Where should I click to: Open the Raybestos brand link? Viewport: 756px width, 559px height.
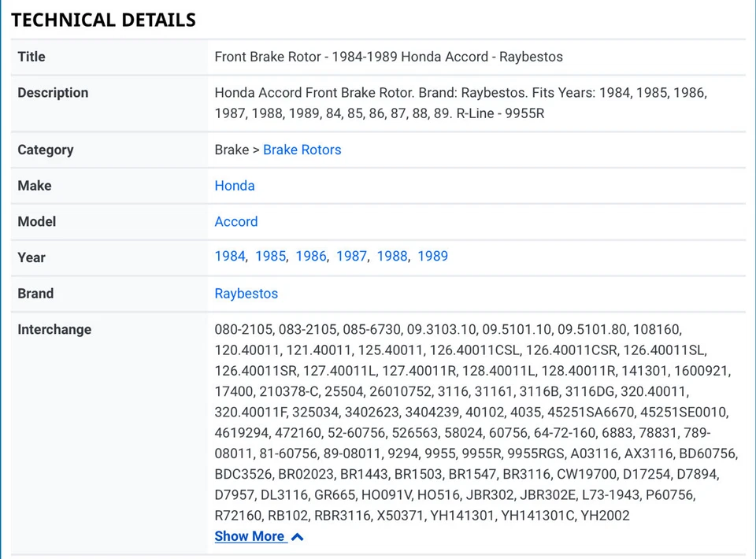point(246,294)
